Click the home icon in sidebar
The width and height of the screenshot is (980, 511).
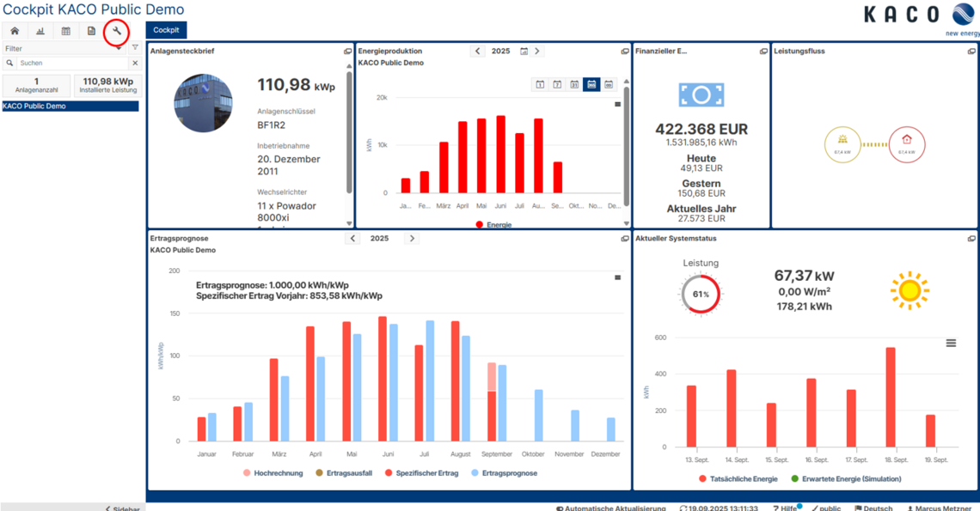point(15,32)
